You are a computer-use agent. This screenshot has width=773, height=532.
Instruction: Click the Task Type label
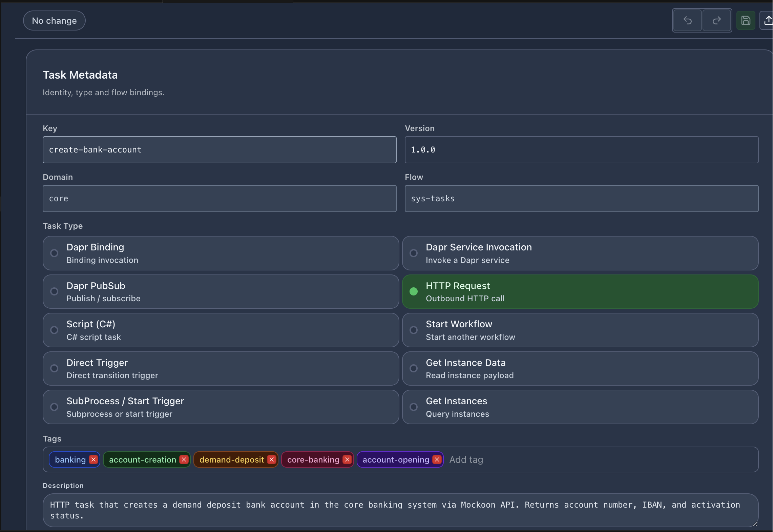coord(63,226)
